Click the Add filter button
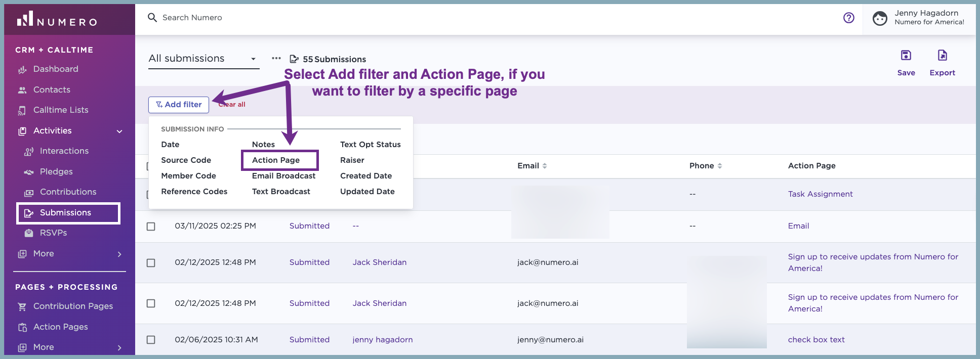The image size is (980, 359). (179, 105)
